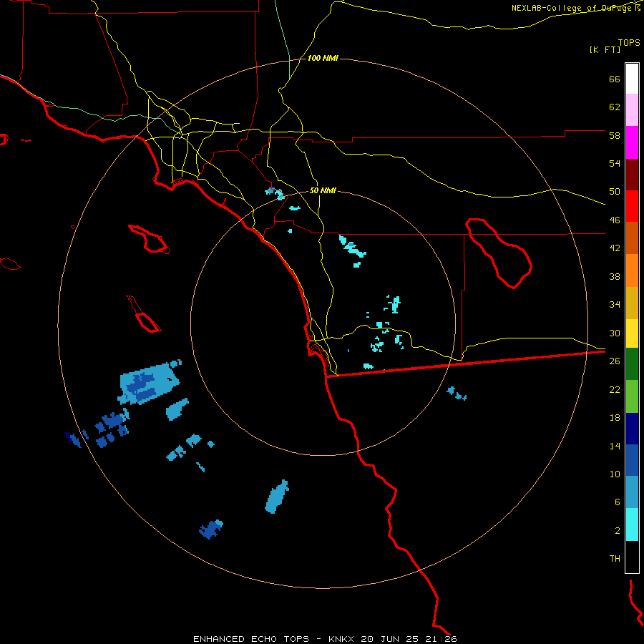This screenshot has height=644, width=644.
Task: Click the navy blue color bar segment
Action: pos(632,429)
